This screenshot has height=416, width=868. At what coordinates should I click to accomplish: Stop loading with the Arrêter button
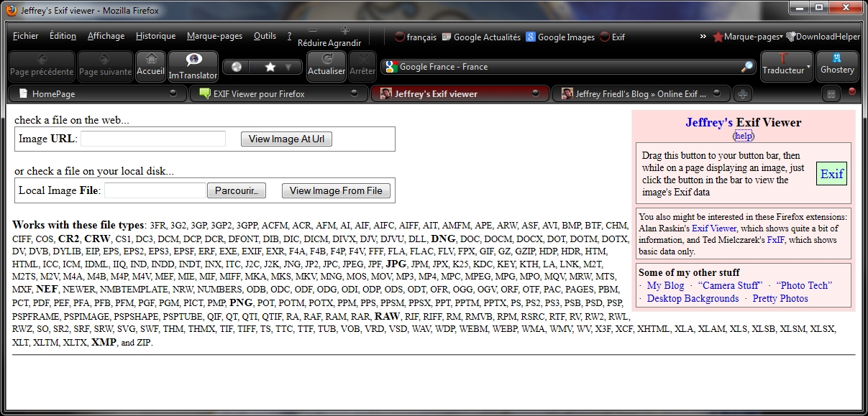(x=362, y=66)
